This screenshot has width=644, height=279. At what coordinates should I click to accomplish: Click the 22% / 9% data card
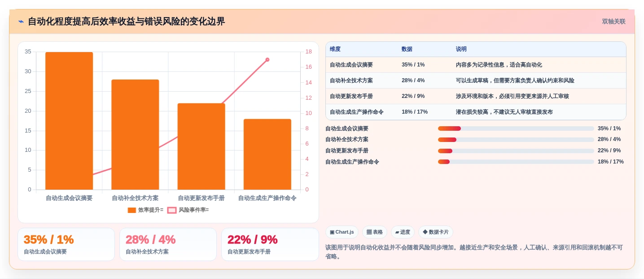pyautogui.click(x=270, y=244)
